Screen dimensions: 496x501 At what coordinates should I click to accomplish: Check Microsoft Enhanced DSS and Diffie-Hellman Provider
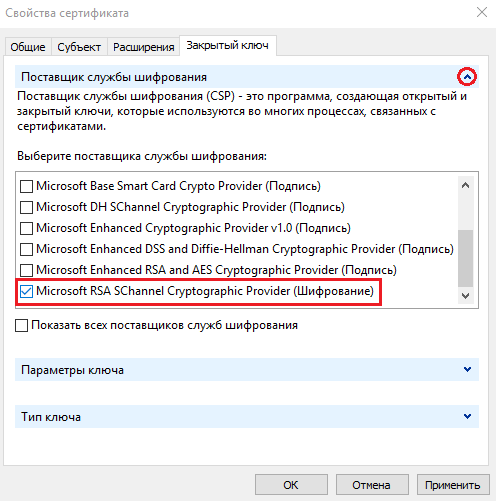(26, 249)
